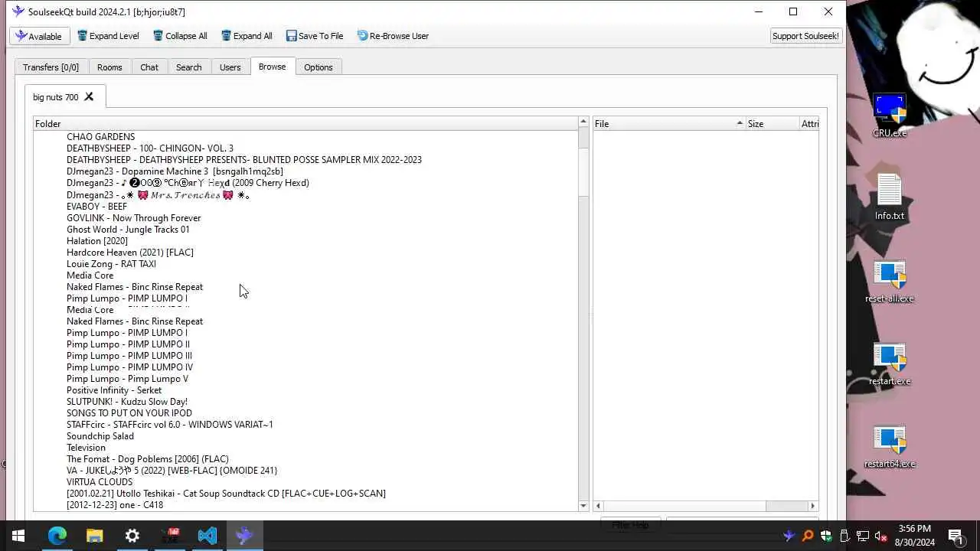This screenshot has height=551, width=980.
Task: Click Expand Level toolbar button
Action: click(108, 36)
